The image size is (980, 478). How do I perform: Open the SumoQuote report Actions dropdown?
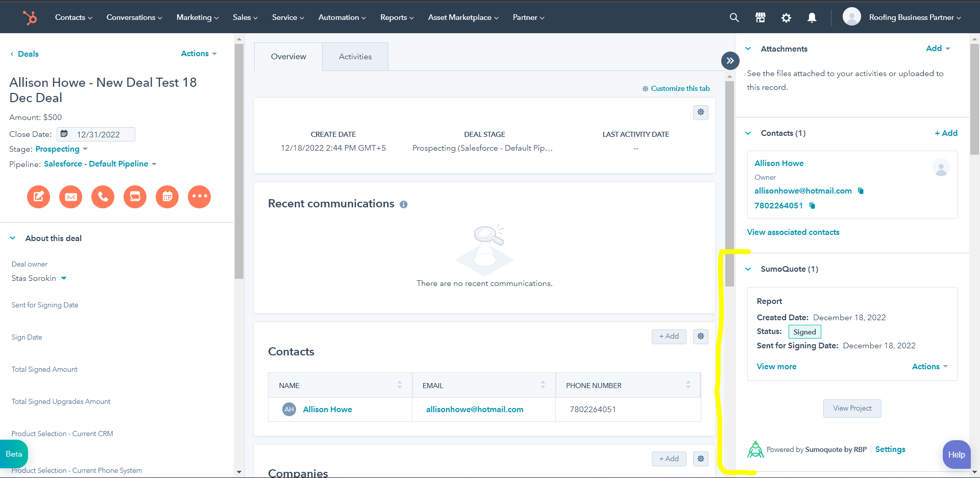tap(929, 367)
